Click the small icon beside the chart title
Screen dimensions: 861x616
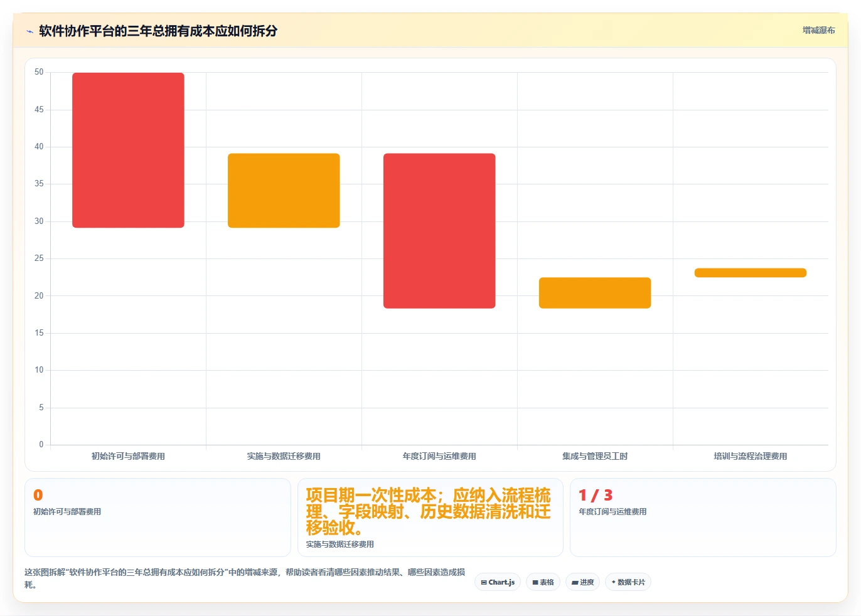(29, 31)
